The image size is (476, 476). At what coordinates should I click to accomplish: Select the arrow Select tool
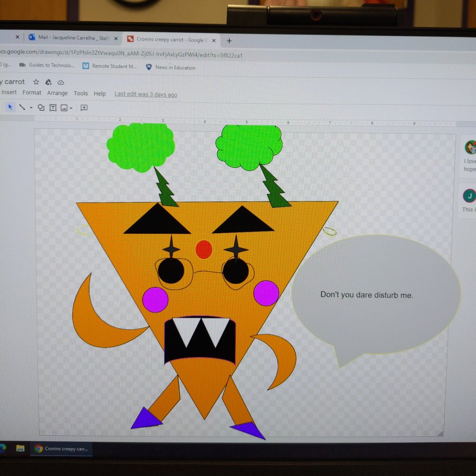click(x=10, y=107)
